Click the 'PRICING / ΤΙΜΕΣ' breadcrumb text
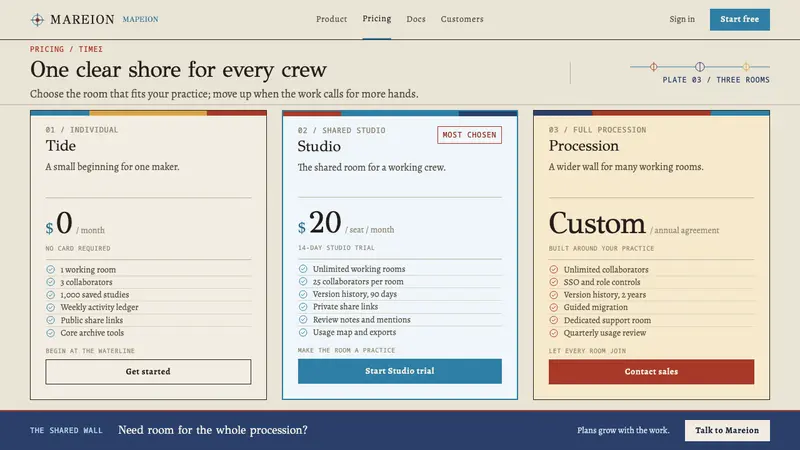Viewport: 800px width, 450px height. pos(66,49)
